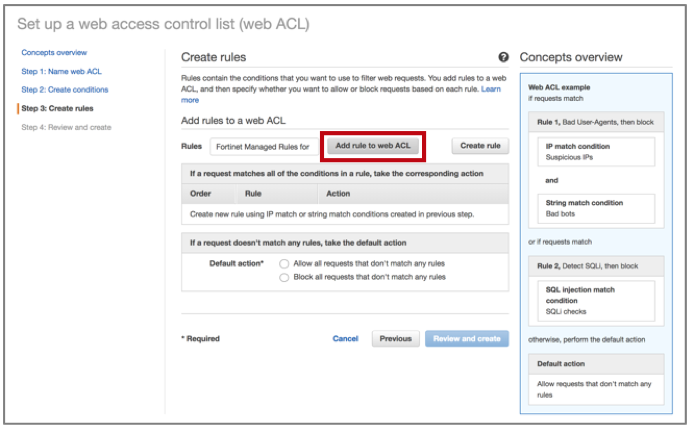Click the IP match condition example box
Image resolution: width=693 pixels, height=431 pixels.
click(x=598, y=151)
